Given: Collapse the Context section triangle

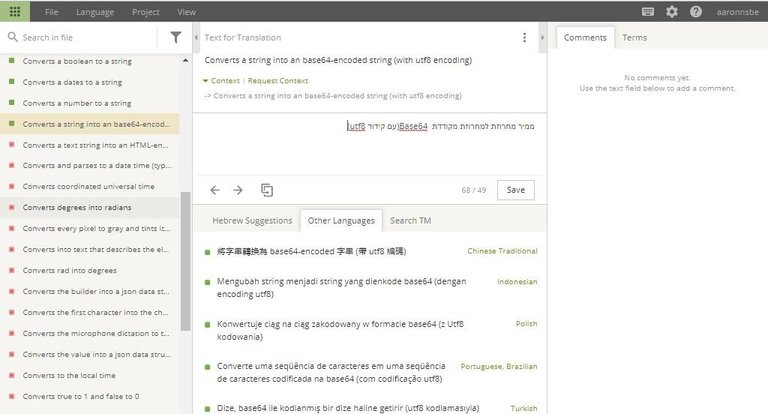Looking at the screenshot, I should coord(206,81).
